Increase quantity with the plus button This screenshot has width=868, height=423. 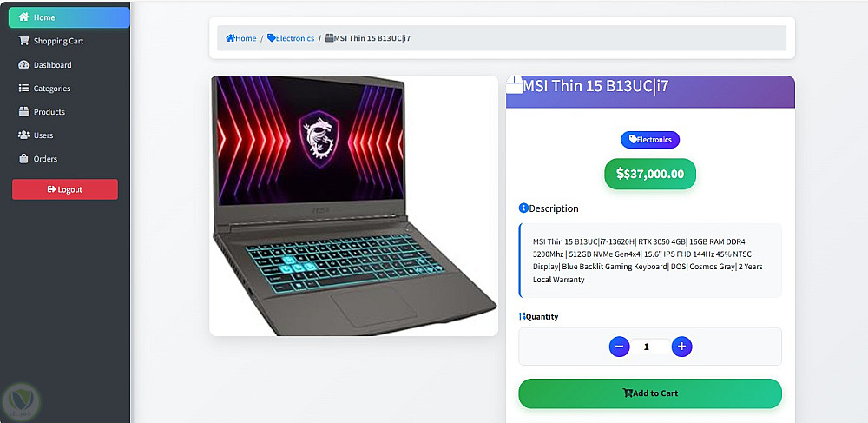coord(682,347)
